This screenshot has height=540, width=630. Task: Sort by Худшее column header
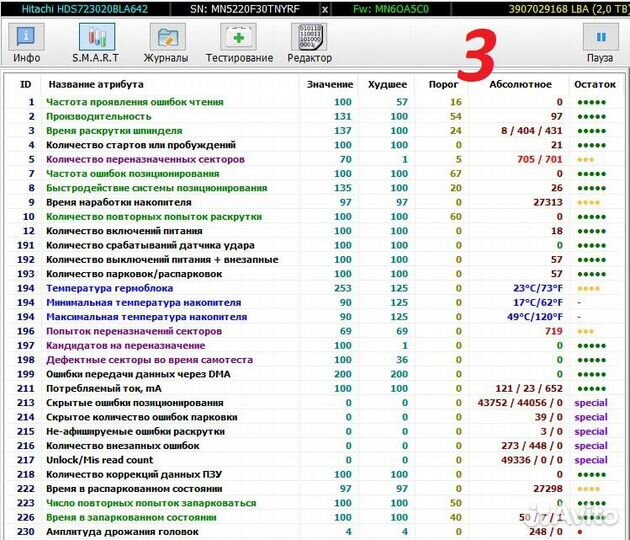click(387, 84)
